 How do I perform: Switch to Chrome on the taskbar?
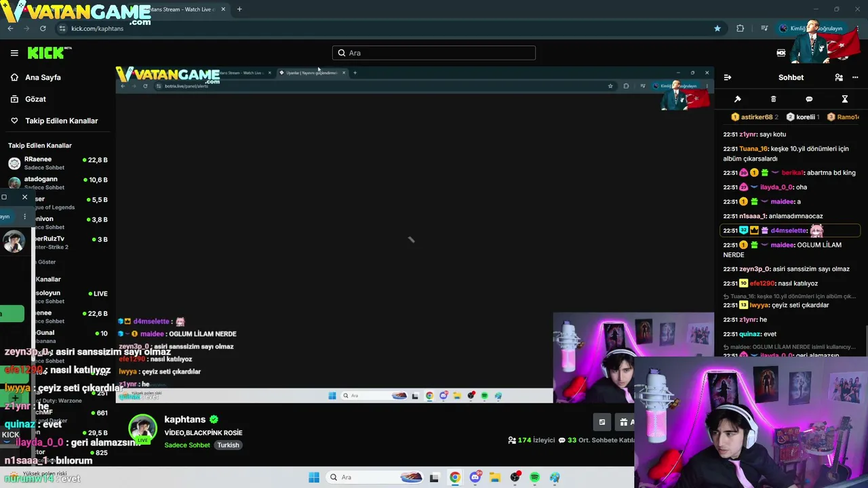(x=455, y=477)
